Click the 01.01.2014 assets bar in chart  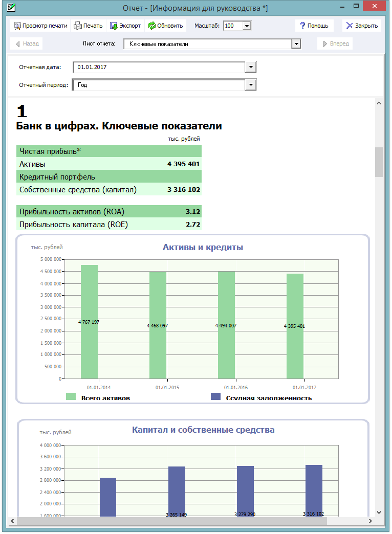pyautogui.click(x=90, y=322)
